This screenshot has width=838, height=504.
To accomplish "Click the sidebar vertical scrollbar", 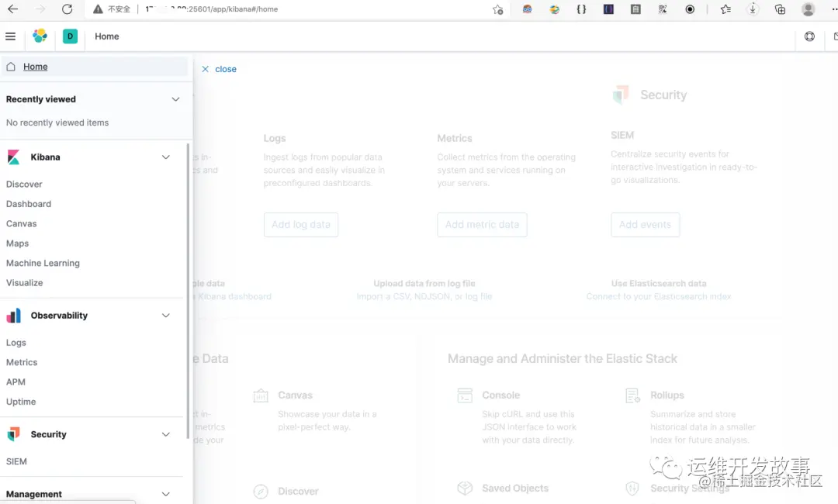I will tap(188, 291).
